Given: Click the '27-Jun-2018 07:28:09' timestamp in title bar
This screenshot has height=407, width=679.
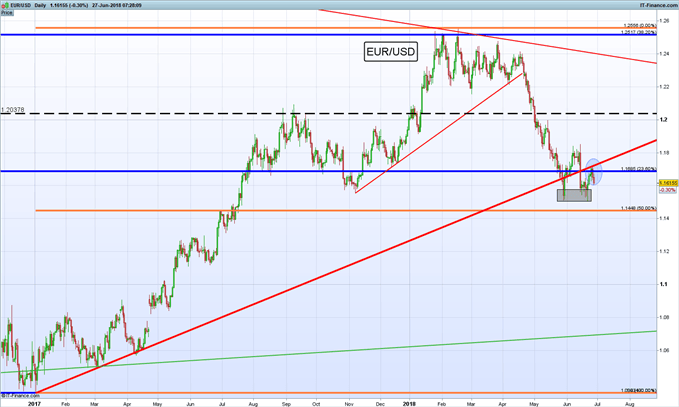Looking at the screenshot, I should coord(116,6).
